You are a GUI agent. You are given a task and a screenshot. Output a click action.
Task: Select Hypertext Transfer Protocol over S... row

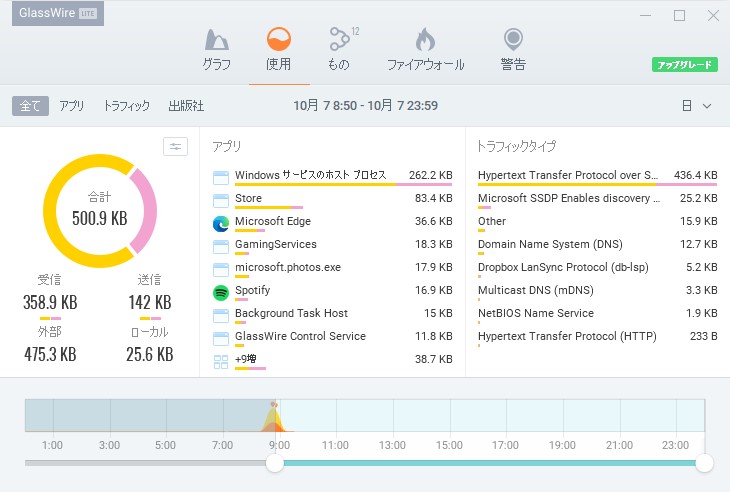coord(598,177)
